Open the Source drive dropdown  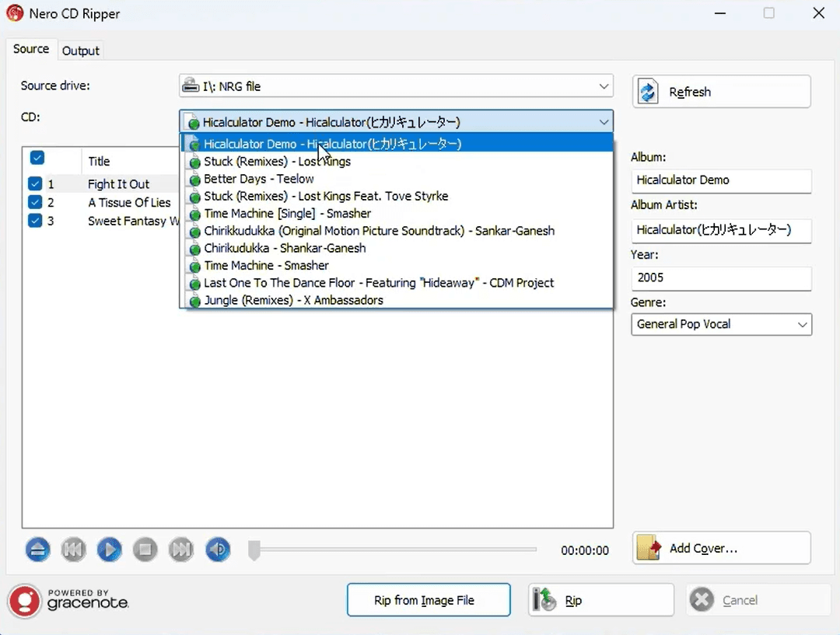[x=396, y=86]
